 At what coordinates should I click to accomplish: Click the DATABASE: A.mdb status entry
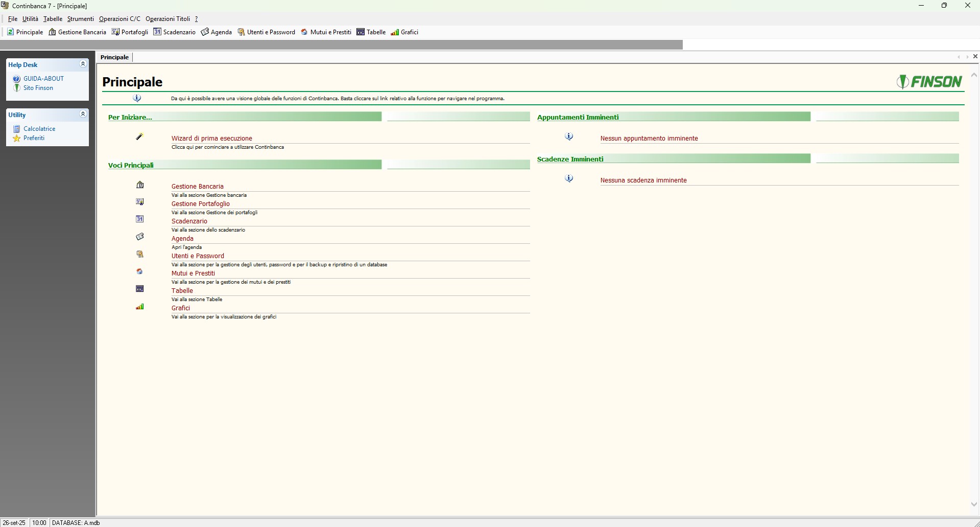click(76, 523)
